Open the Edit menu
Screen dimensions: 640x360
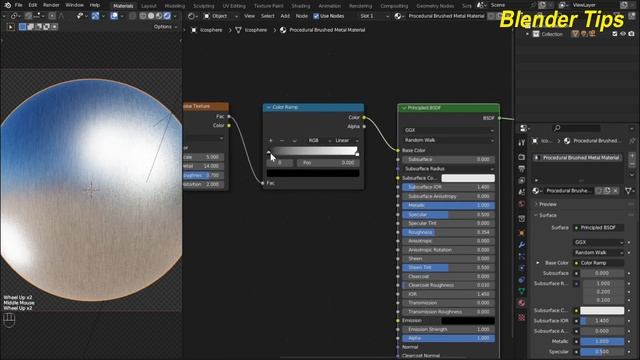tap(33, 5)
